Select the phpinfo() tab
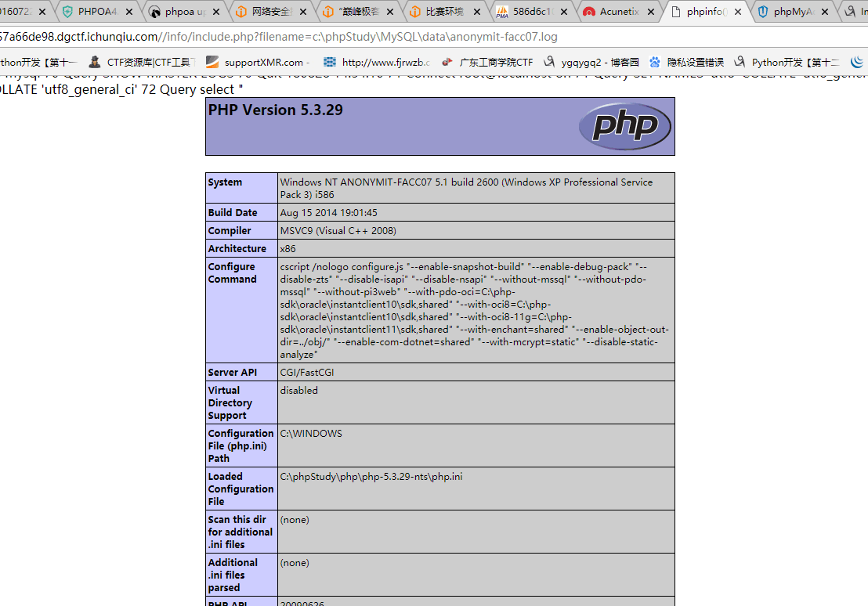This screenshot has width=868, height=606. (x=705, y=12)
